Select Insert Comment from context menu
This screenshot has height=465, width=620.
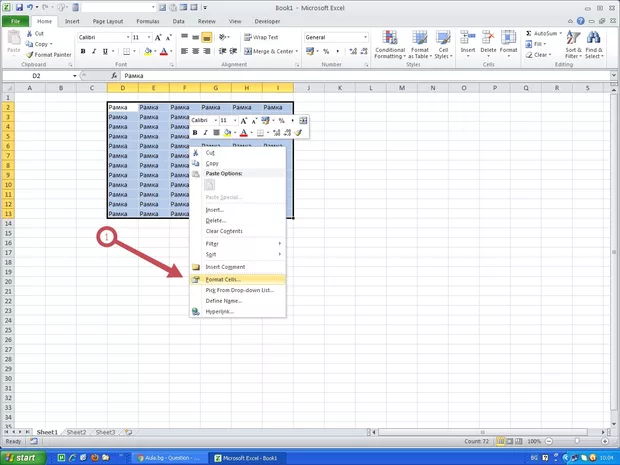tap(225, 267)
